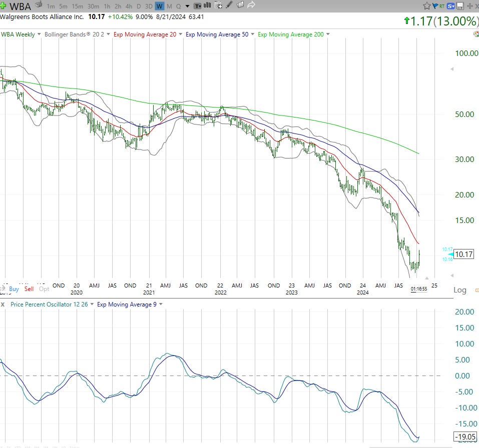Select the Q quarterly timeframe
Screen dimensions: 479x448
coord(178,6)
